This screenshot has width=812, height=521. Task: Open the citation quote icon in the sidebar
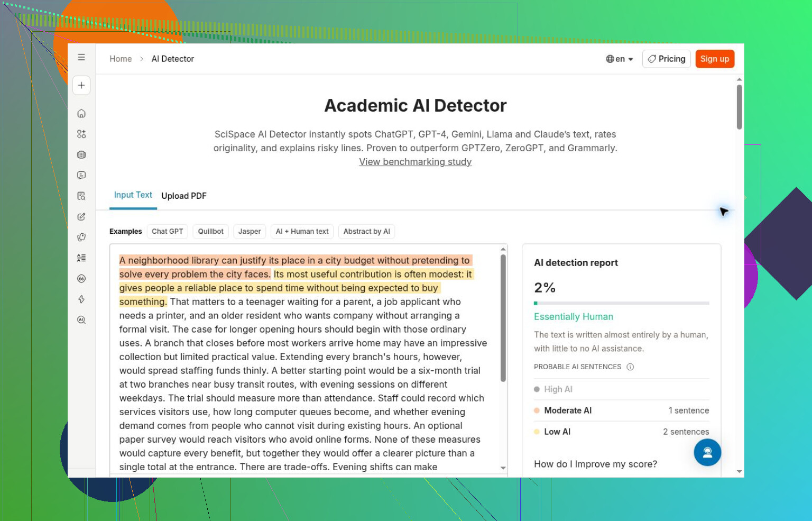(81, 279)
